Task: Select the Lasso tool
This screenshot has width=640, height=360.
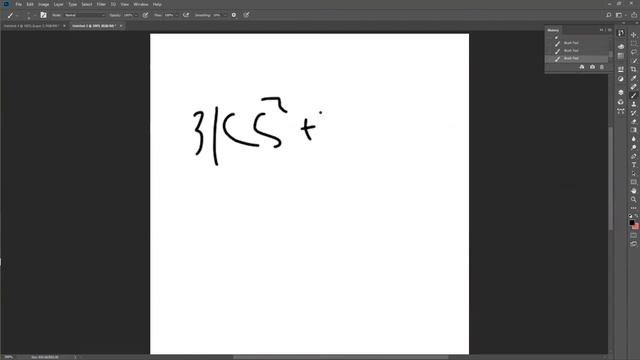Action: pos(633,52)
